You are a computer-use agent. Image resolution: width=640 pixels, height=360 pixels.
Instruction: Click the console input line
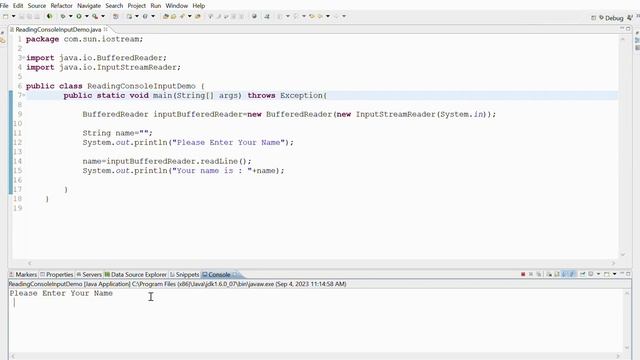coord(316,302)
